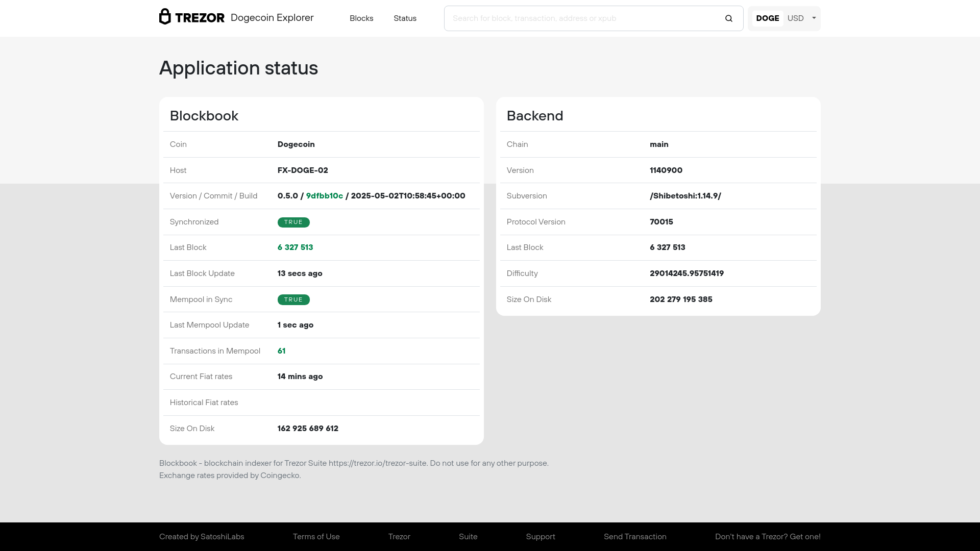Open Blockbook last block 6 327 513
The width and height of the screenshot is (980, 551).
[295, 247]
